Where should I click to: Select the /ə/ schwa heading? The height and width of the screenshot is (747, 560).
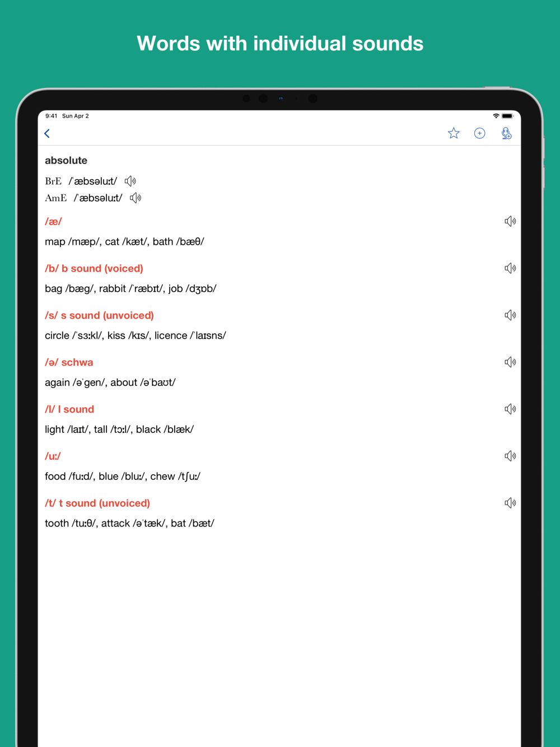click(x=69, y=362)
